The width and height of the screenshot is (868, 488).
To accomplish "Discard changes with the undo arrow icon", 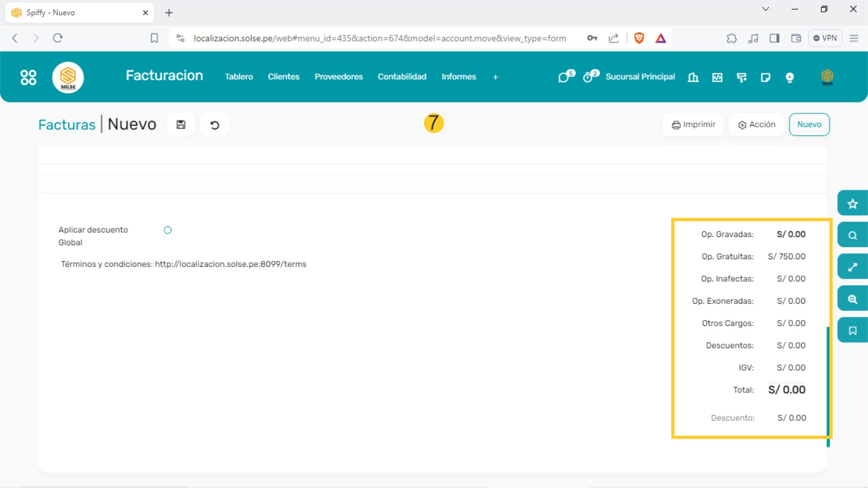I will tap(215, 125).
